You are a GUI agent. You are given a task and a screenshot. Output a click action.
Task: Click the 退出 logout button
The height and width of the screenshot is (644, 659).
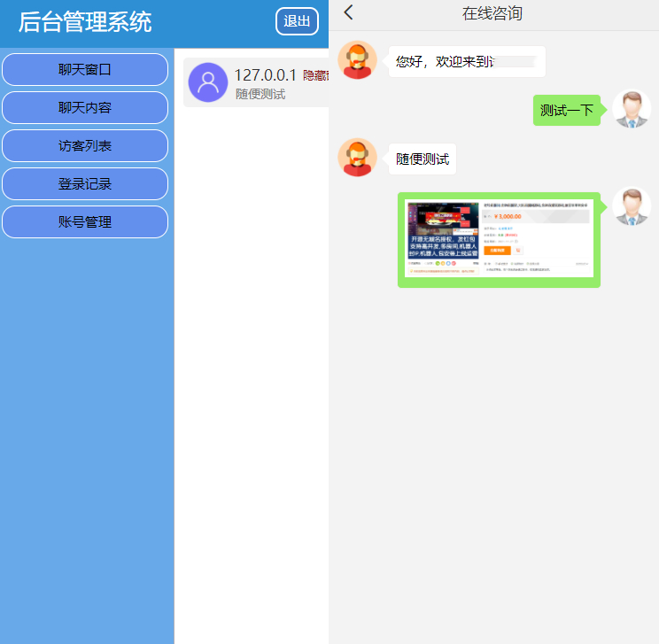click(297, 21)
